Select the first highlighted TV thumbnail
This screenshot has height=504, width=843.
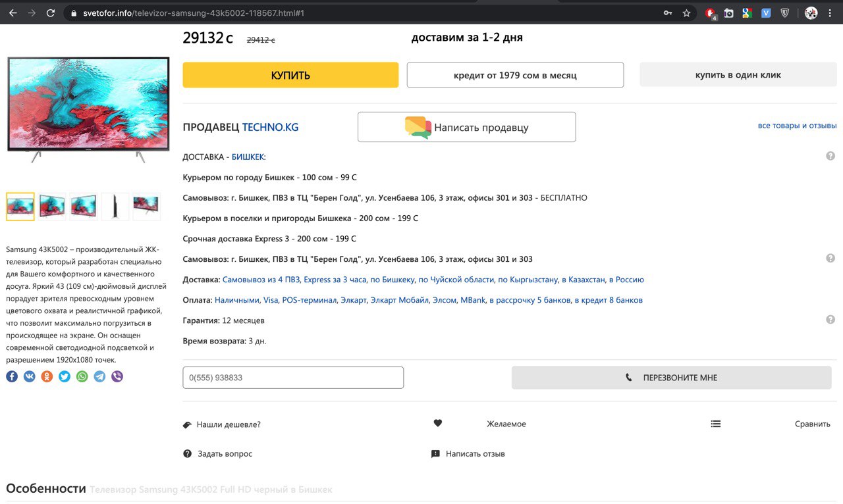(x=20, y=207)
